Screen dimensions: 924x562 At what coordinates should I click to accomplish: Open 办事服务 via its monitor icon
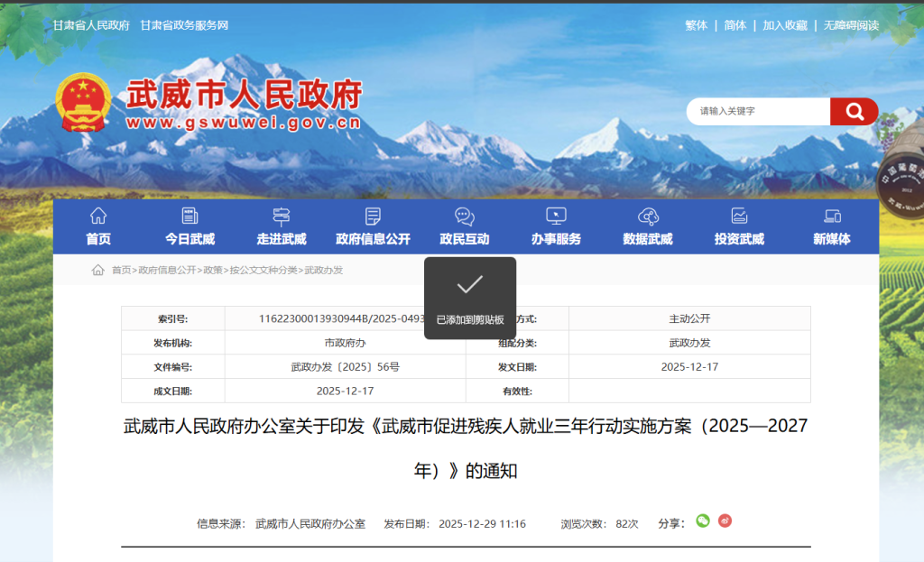click(556, 217)
